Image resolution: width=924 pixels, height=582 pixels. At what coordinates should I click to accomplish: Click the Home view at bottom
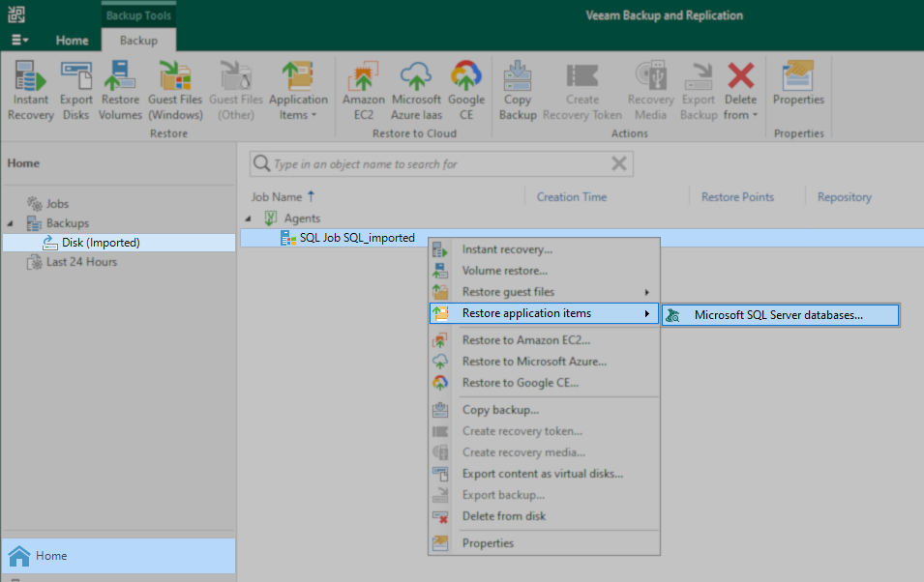pyautogui.click(x=118, y=556)
